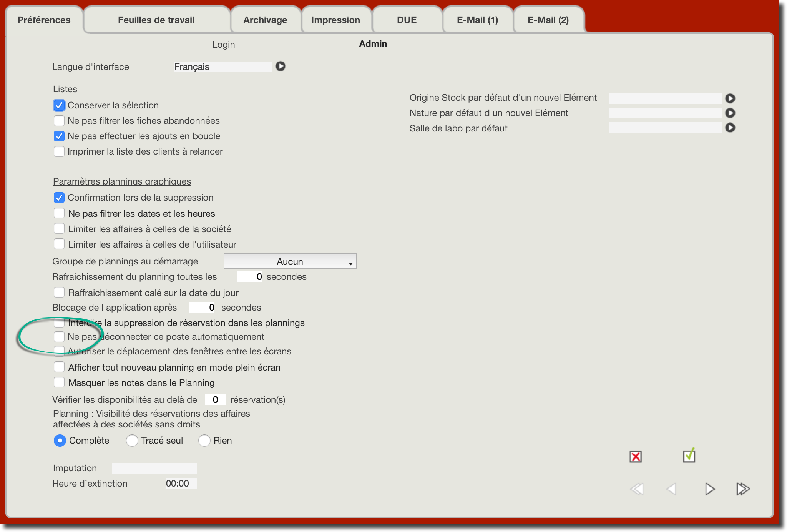Open the E-Mail (1) tab
The image size is (787, 532).
tap(478, 20)
